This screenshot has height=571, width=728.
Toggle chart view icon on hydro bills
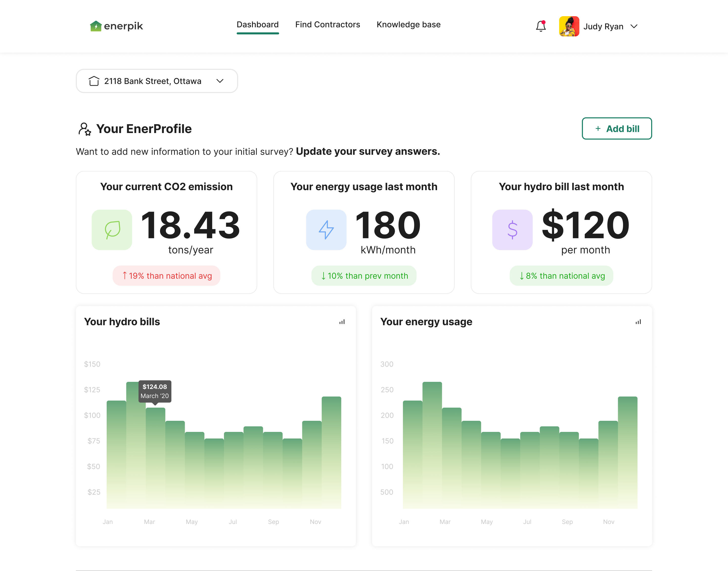(x=342, y=322)
